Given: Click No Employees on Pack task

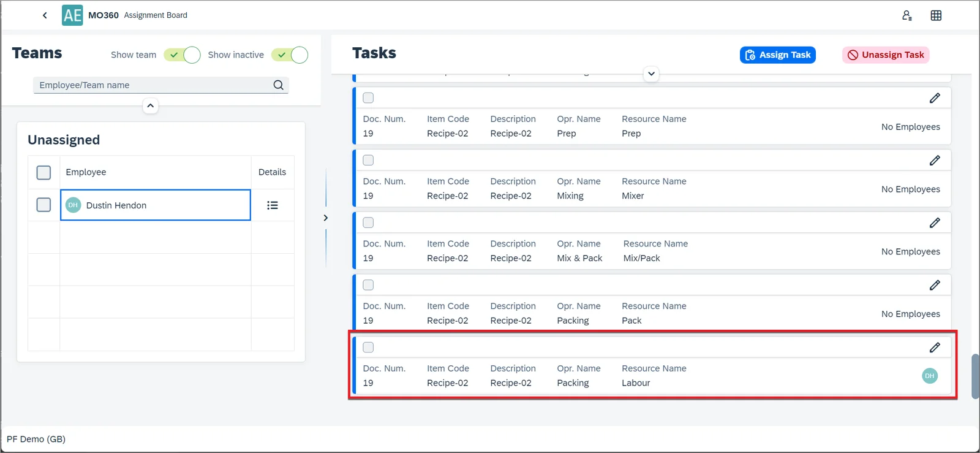Looking at the screenshot, I should coord(911,314).
